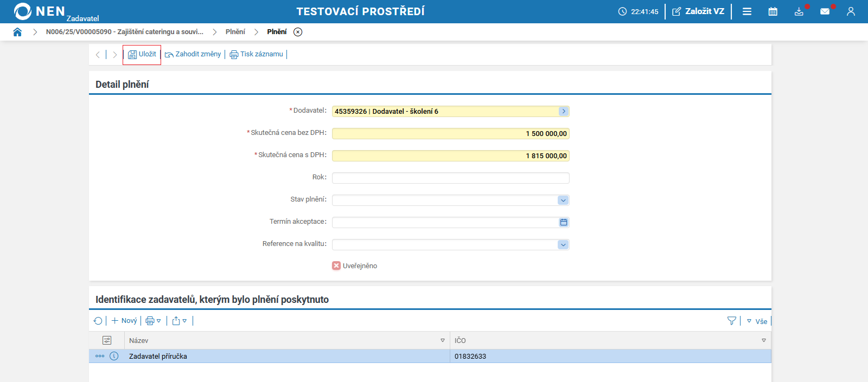Screen dimensions: 868x382
Task: Discard changes with Zahodit změny
Action: coord(193,54)
